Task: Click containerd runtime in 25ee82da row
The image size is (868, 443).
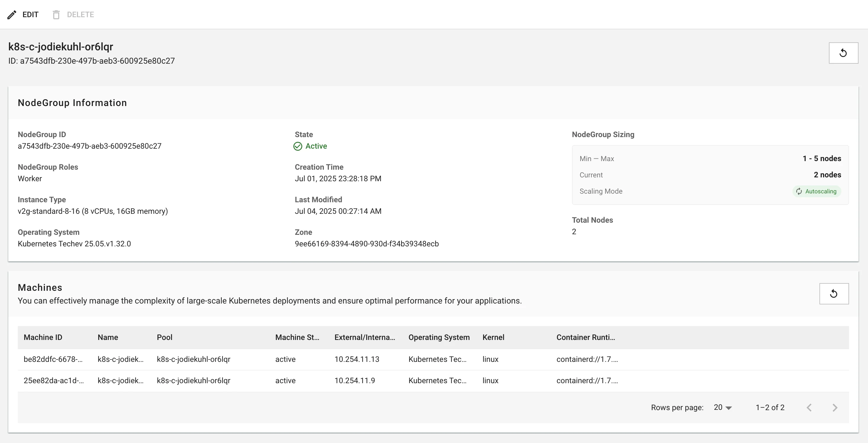Action: pyautogui.click(x=587, y=381)
